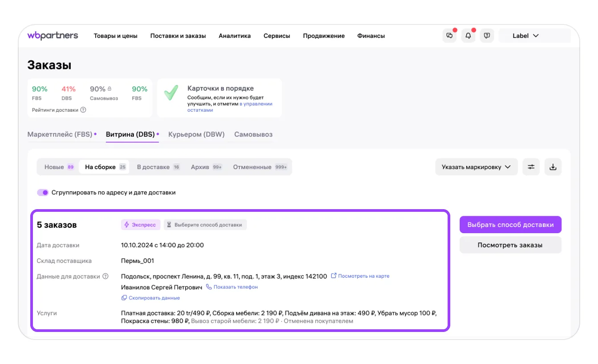Click the lock icon near Самовывоз rating
Viewport: 598px width, 364px height.
tap(109, 89)
